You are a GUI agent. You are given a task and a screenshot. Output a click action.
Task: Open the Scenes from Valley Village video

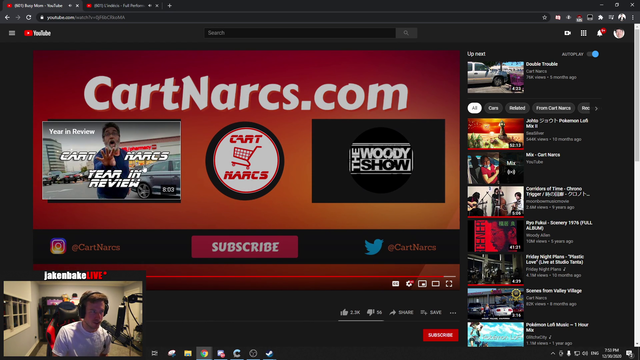click(x=553, y=291)
